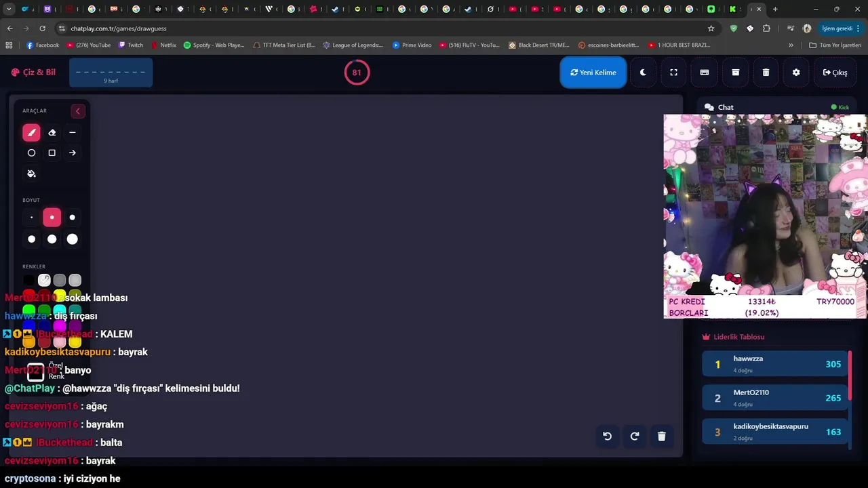Click the archive box icon

pos(735,73)
